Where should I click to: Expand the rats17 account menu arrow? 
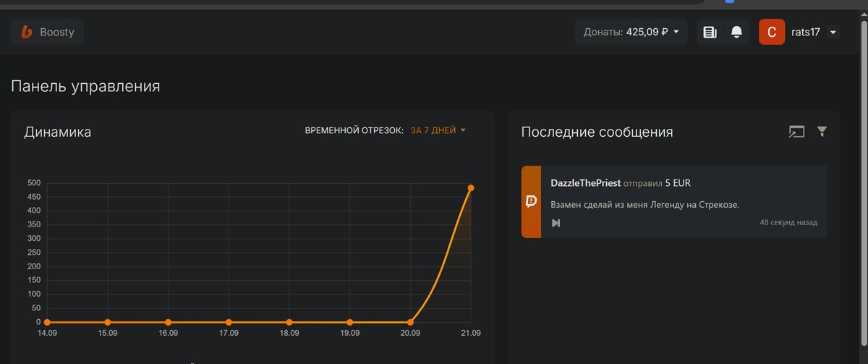(x=833, y=32)
